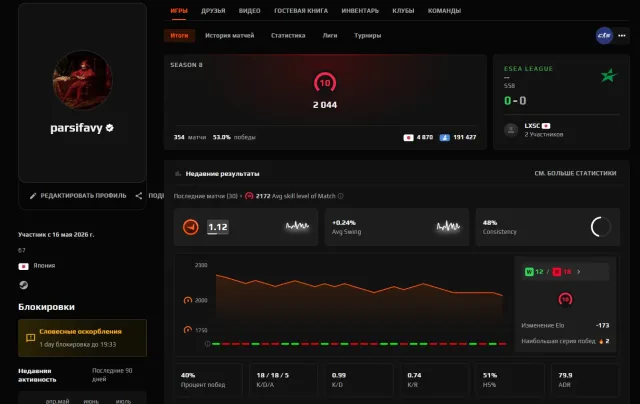Click LXSC team name link
Image resolution: width=640 pixels, height=404 pixels.
(x=532, y=126)
